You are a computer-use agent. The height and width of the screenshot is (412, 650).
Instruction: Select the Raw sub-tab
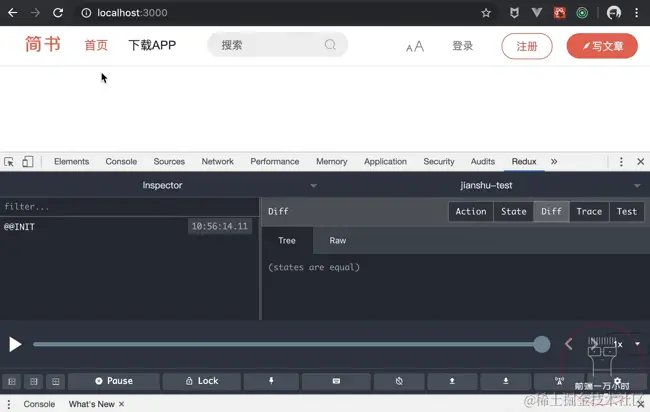(338, 240)
